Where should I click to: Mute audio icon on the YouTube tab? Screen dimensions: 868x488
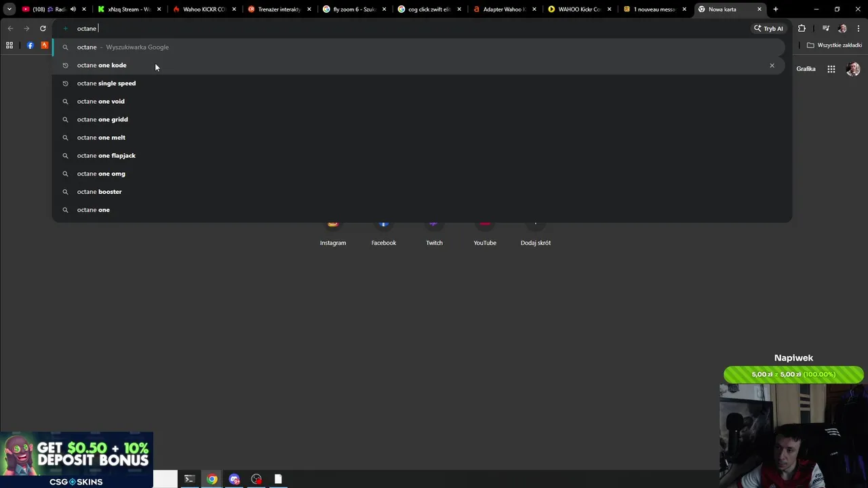tap(73, 9)
